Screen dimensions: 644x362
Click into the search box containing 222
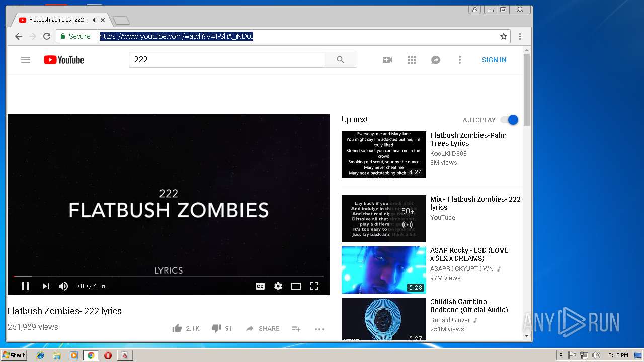click(227, 60)
